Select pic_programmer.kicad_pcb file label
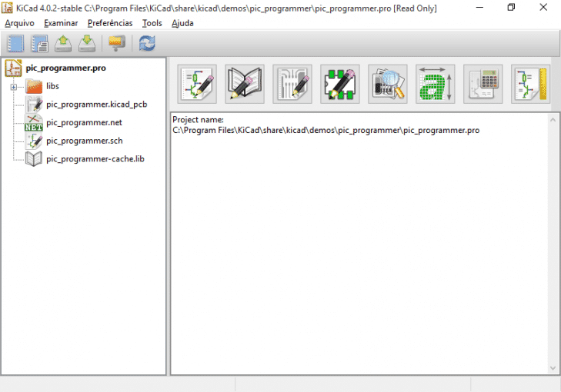 coord(97,105)
